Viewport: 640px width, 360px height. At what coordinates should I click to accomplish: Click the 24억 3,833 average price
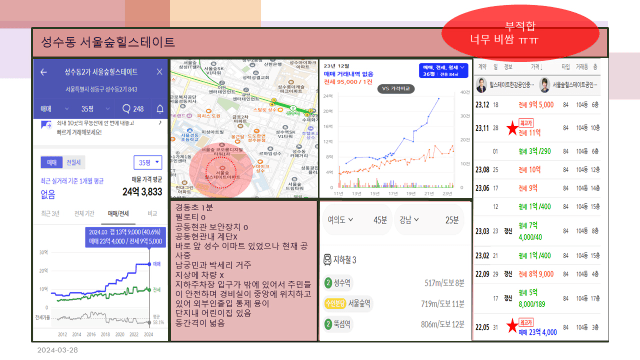(142, 192)
